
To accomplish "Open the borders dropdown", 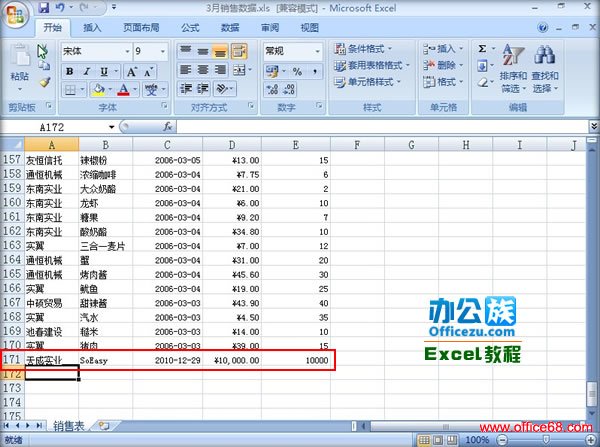I will click(82, 90).
